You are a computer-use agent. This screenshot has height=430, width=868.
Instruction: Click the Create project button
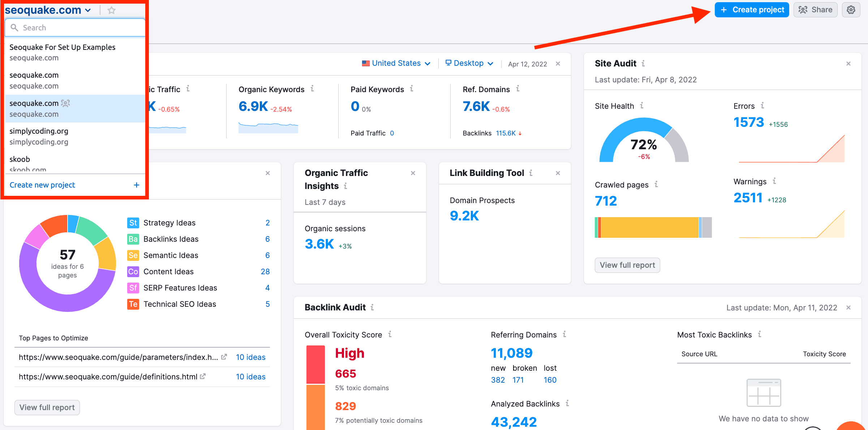pyautogui.click(x=752, y=10)
